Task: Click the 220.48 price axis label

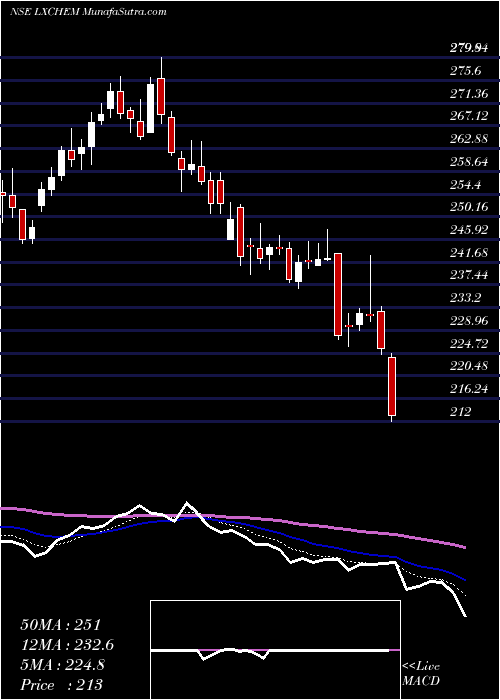Action: tap(468, 366)
